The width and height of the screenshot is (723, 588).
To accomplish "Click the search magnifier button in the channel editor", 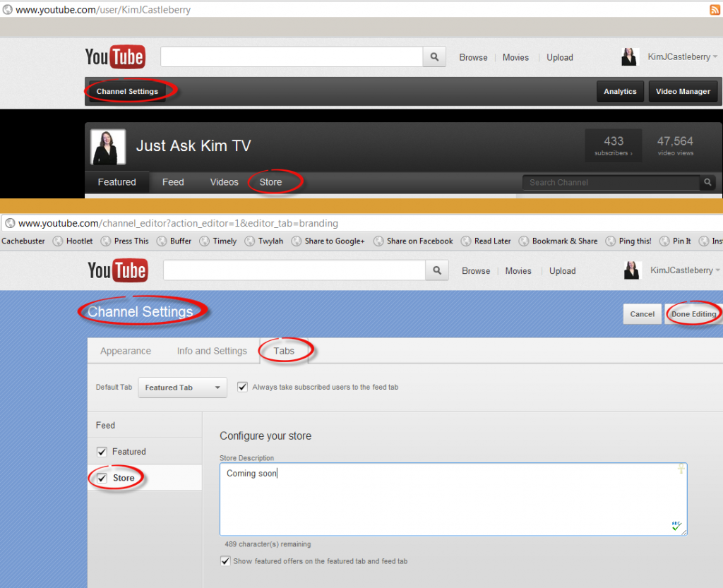I will pos(436,270).
